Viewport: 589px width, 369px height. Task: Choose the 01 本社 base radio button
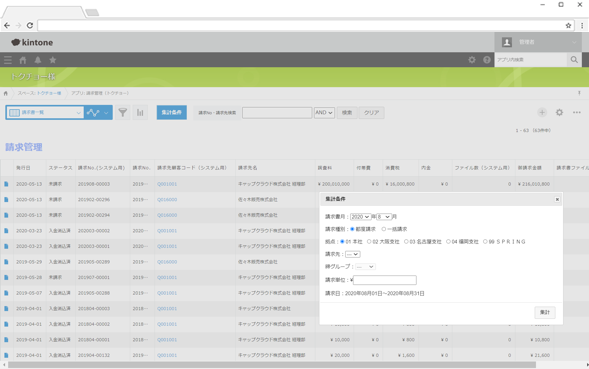(342, 242)
